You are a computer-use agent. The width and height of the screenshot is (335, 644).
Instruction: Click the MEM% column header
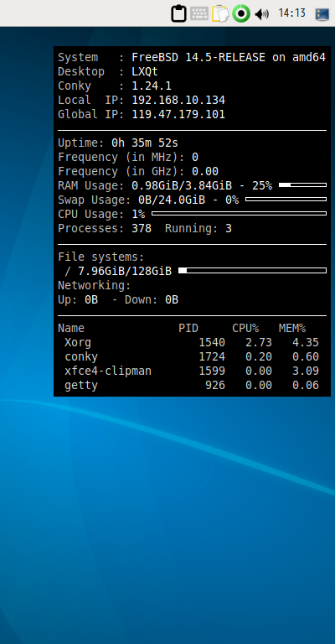point(292,328)
